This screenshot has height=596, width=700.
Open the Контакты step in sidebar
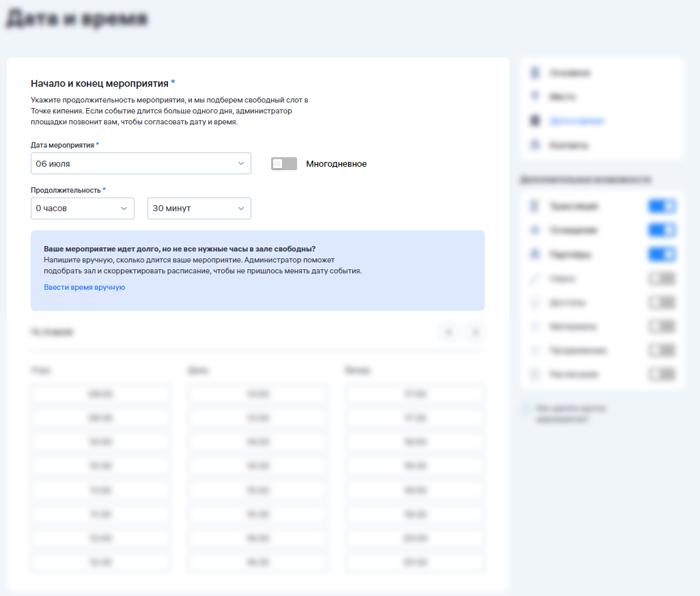pyautogui.click(x=569, y=145)
